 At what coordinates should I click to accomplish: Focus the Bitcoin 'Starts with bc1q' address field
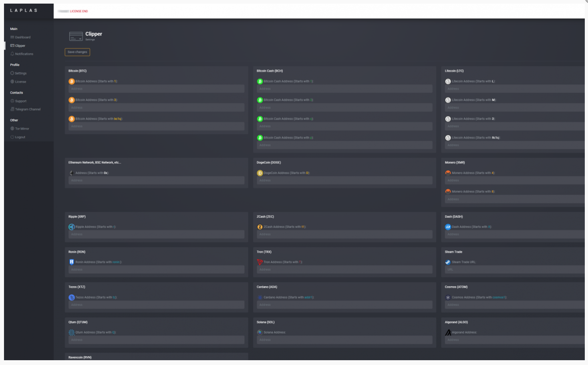click(156, 126)
